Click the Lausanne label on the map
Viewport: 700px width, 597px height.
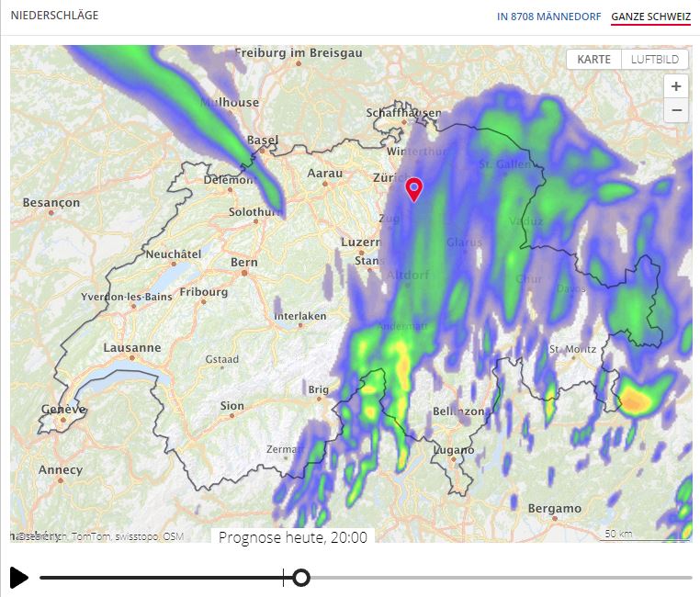132,348
